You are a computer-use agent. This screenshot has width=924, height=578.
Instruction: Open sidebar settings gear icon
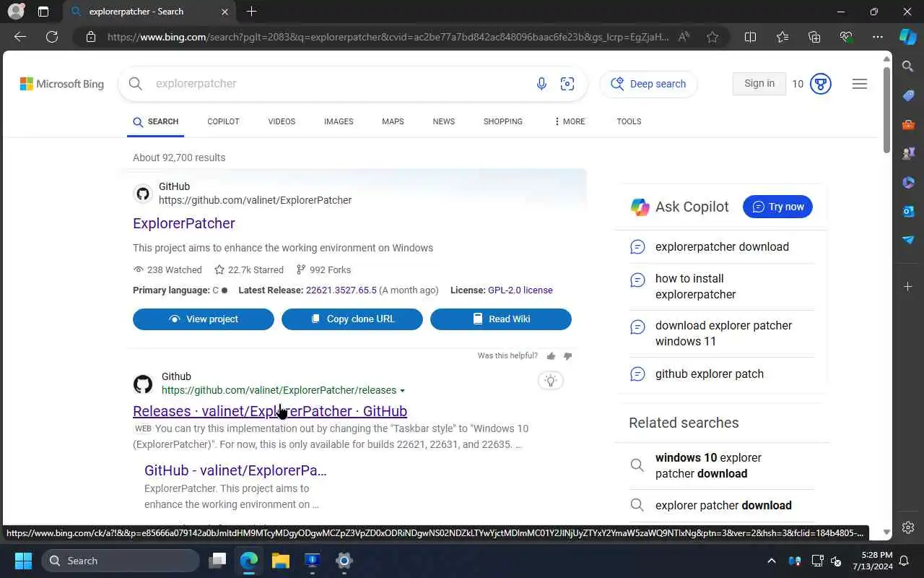pos(908,527)
